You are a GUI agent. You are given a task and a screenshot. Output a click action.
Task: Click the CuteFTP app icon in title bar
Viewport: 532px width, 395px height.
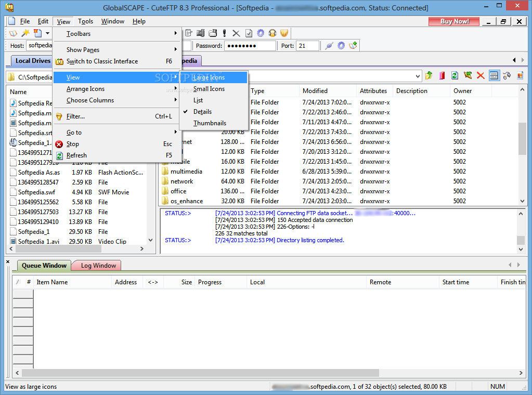[x=9, y=7]
